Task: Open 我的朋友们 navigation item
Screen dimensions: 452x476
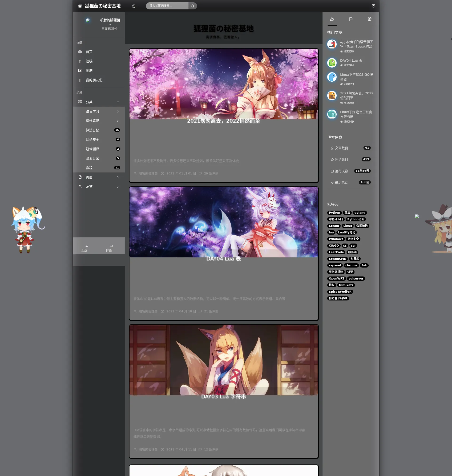Action: pos(99,80)
